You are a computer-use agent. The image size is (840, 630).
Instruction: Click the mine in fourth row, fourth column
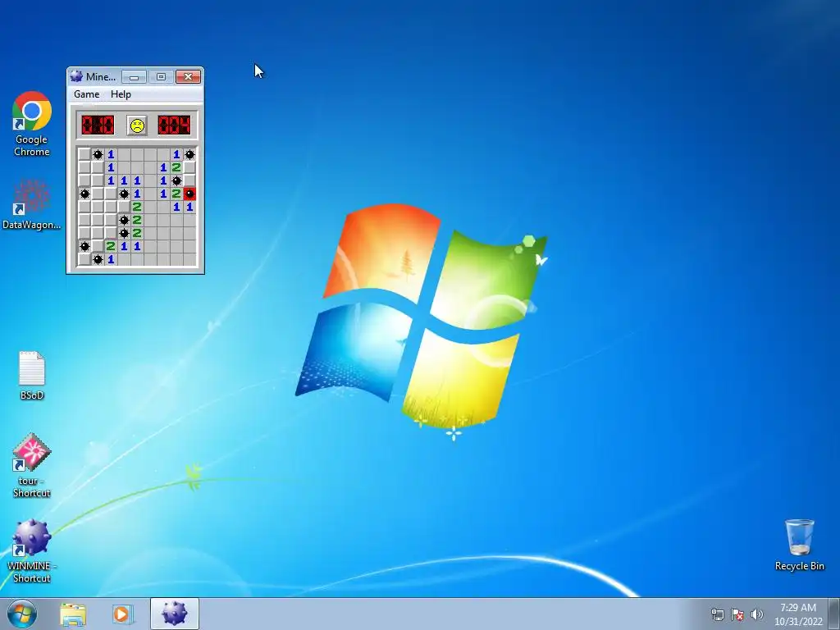point(124,194)
